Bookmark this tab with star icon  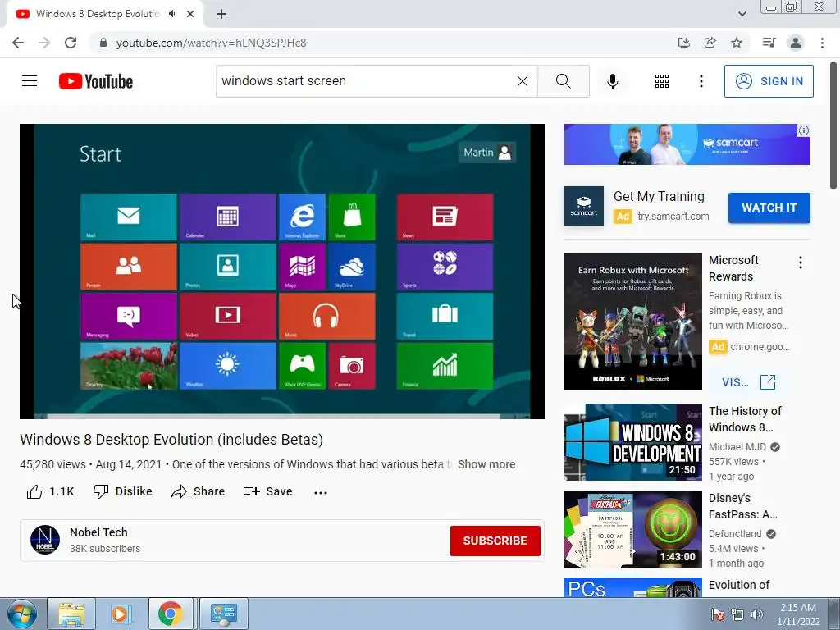point(737,43)
